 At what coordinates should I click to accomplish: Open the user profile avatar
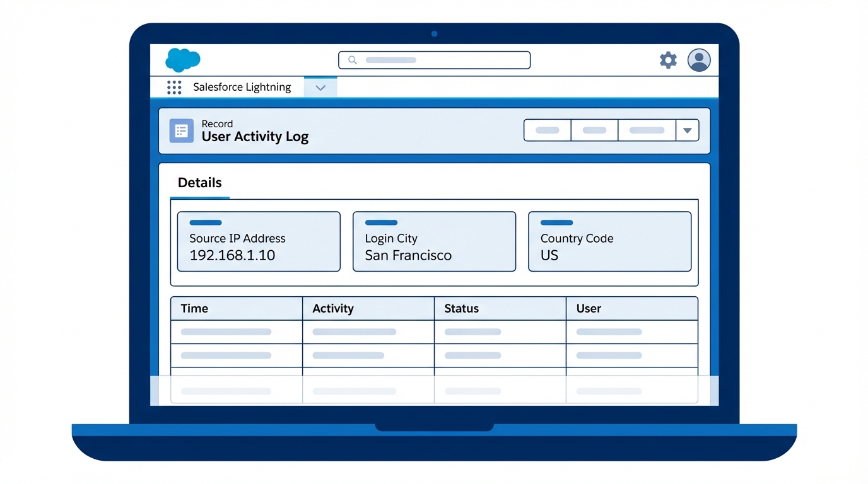click(x=698, y=60)
